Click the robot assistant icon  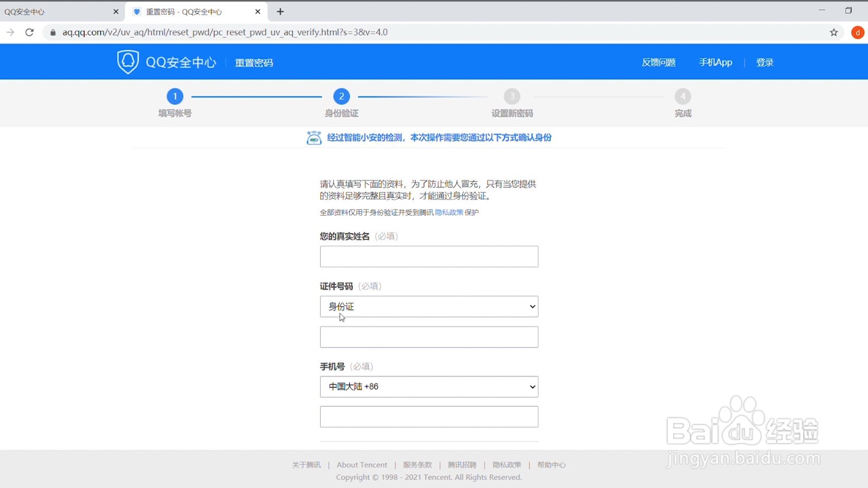[314, 138]
